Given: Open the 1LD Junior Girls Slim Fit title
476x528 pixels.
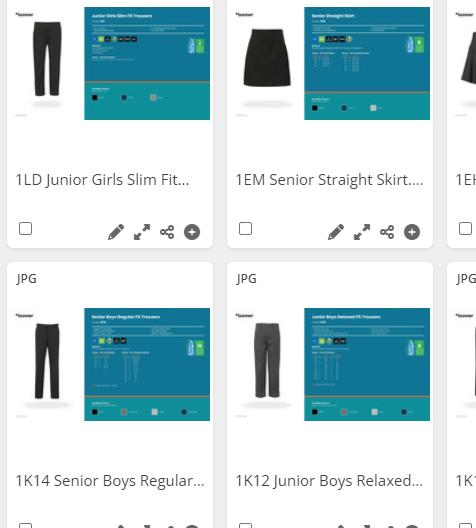Looking at the screenshot, I should (102, 180).
